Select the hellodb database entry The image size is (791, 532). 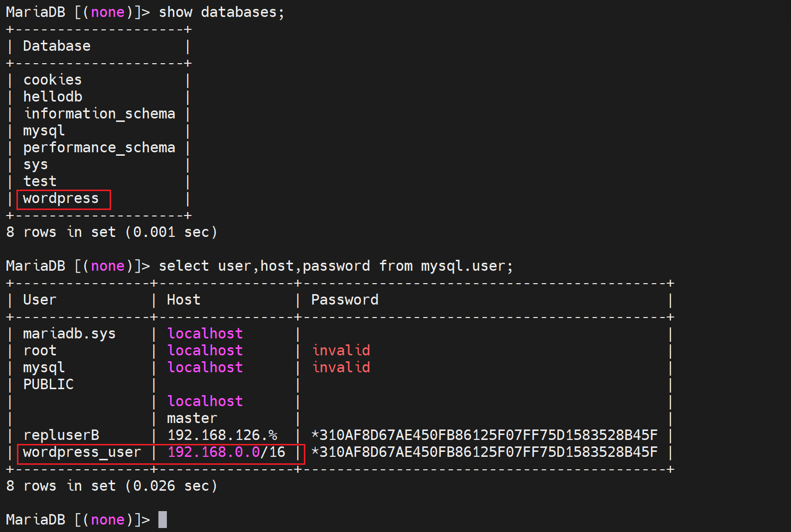tap(53, 97)
